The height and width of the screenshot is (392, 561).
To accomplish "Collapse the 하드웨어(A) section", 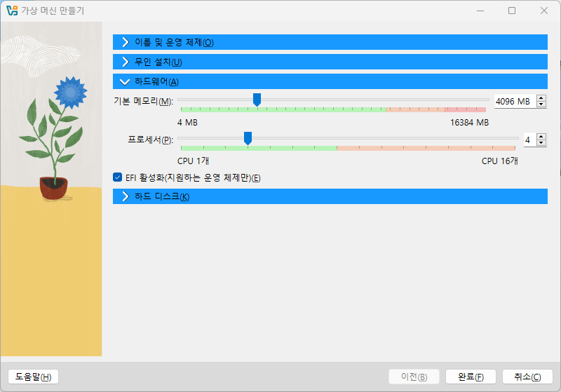I will click(330, 81).
